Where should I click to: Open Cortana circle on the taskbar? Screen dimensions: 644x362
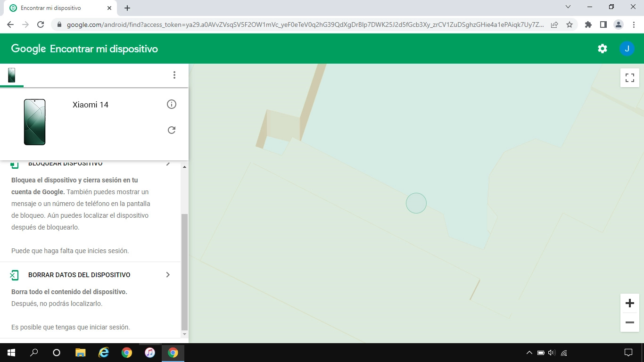[x=57, y=353]
